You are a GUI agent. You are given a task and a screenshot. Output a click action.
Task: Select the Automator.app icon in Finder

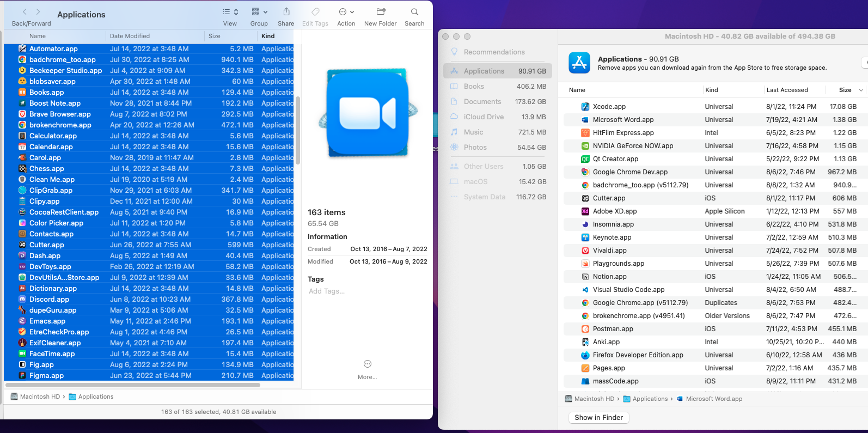[22, 48]
